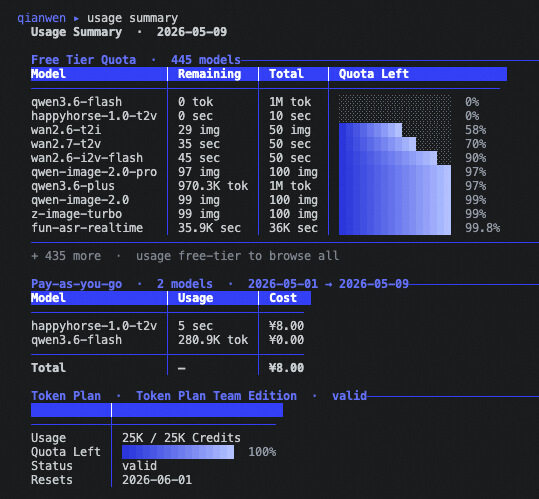Click the Quota Left column header
Screen dimensions: 539x499
tap(374, 74)
